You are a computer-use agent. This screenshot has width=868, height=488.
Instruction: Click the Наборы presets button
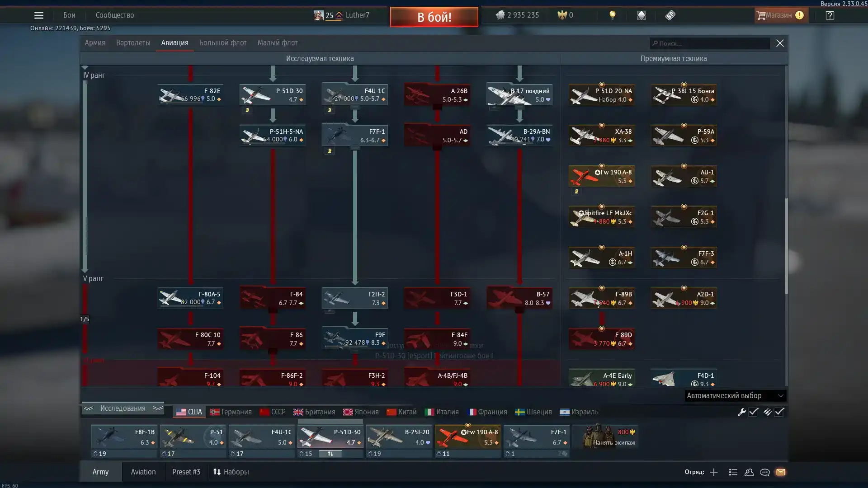click(x=231, y=472)
